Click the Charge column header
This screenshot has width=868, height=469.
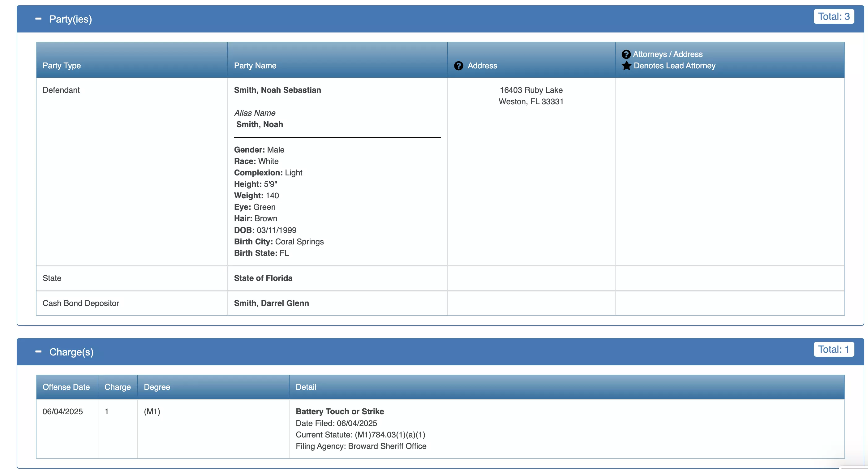pyautogui.click(x=118, y=387)
